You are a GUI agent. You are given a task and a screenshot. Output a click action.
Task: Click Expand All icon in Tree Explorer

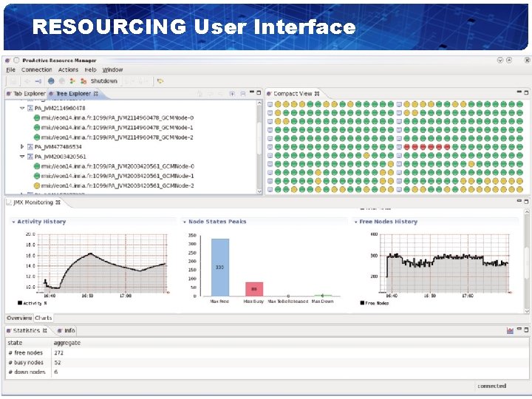pyautogui.click(x=232, y=94)
